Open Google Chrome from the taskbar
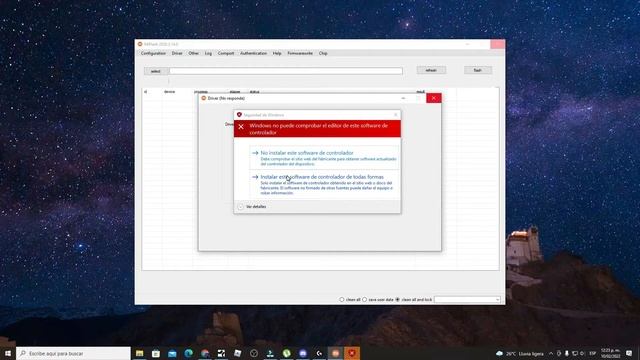 tap(205, 353)
